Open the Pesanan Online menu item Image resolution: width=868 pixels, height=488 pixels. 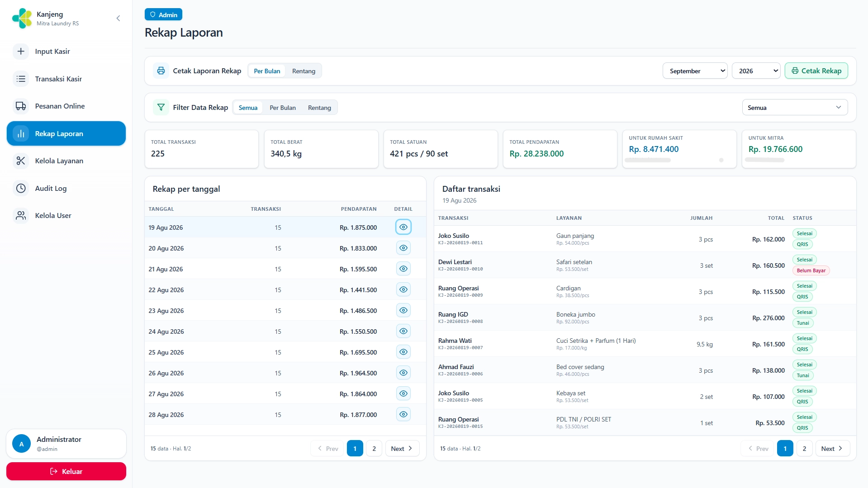click(x=66, y=106)
